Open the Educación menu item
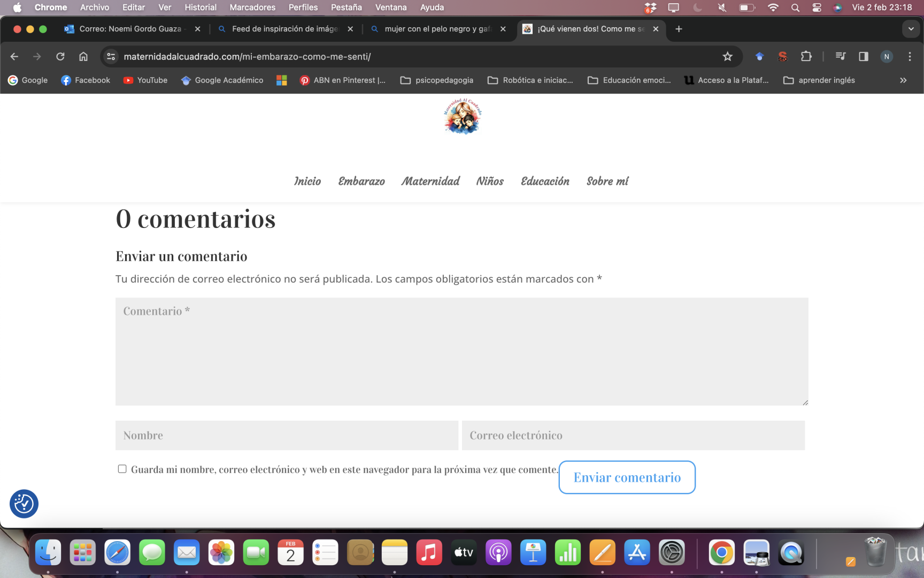The image size is (924, 578). coord(545,181)
